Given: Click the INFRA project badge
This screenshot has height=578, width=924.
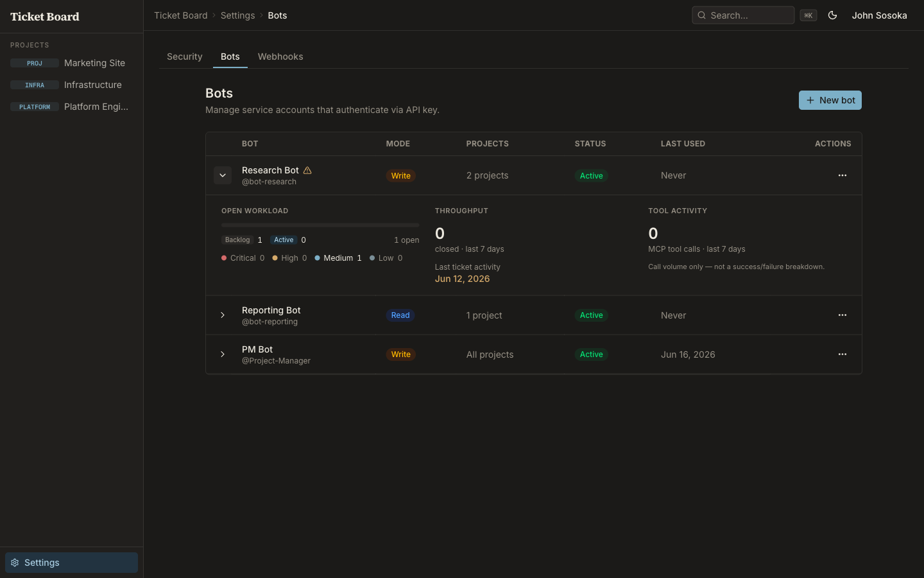Looking at the screenshot, I should coord(35,85).
